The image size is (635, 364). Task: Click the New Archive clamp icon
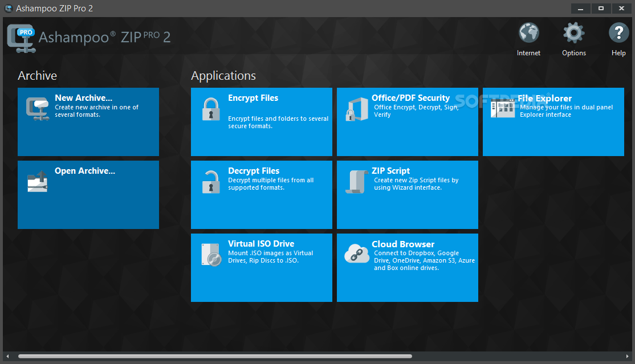coord(38,109)
